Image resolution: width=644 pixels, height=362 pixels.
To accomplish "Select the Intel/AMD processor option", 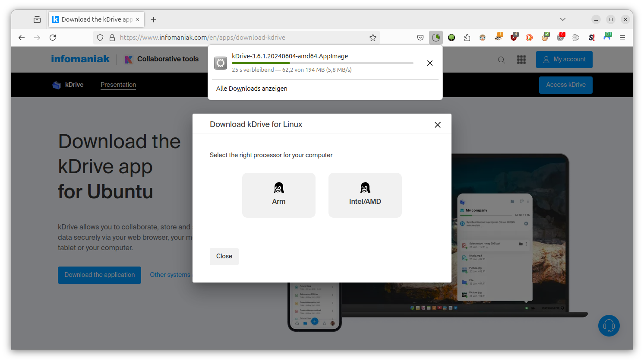I will click(365, 195).
